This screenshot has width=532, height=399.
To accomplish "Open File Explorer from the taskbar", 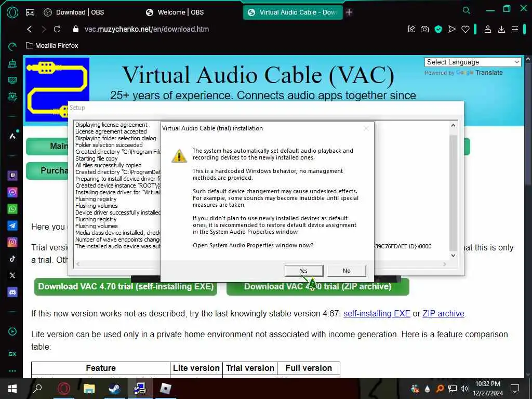I will coord(89,389).
